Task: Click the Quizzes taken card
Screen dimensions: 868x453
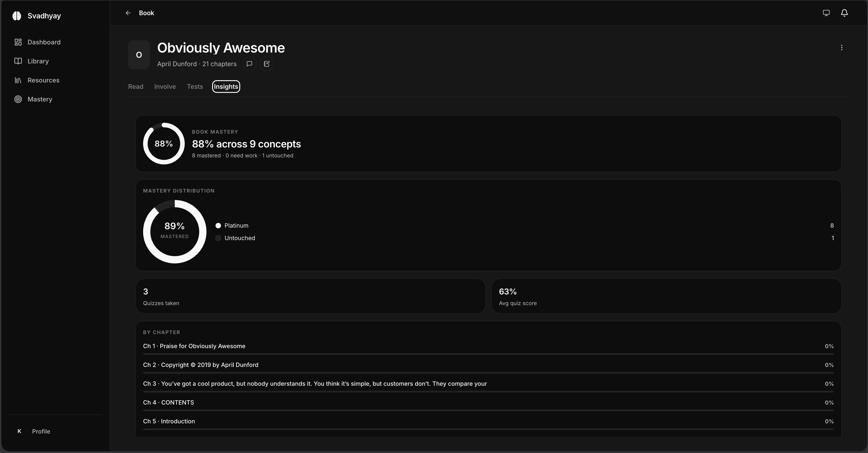Action: pos(310,296)
